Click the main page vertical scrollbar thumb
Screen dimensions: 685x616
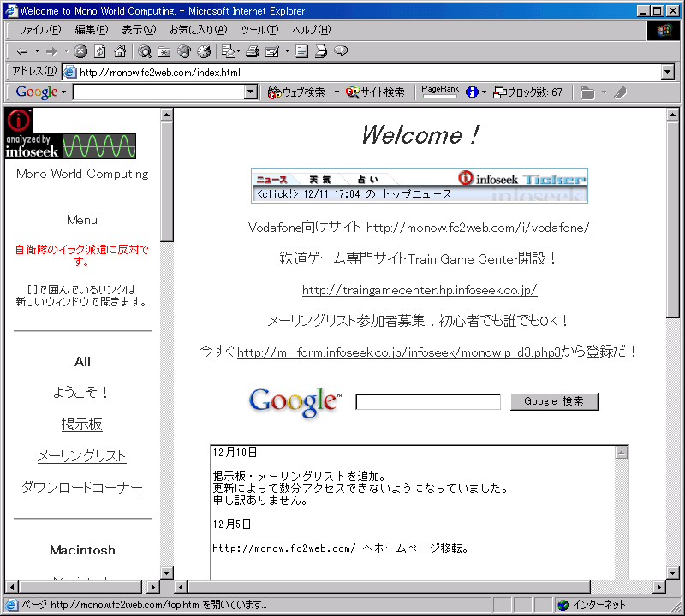coord(673,220)
